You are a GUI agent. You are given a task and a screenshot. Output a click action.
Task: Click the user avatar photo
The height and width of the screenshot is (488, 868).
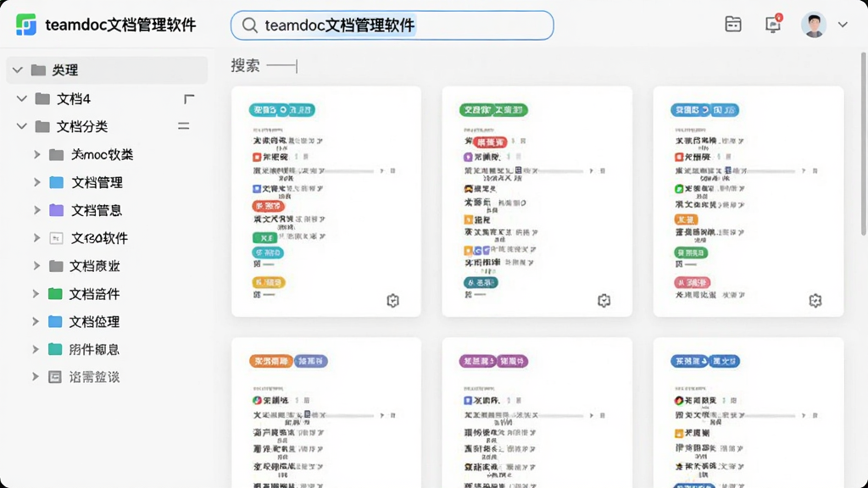pos(814,25)
